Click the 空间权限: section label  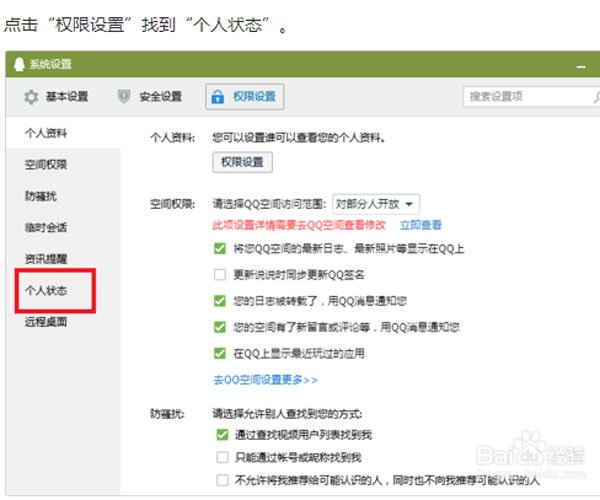[x=173, y=204]
